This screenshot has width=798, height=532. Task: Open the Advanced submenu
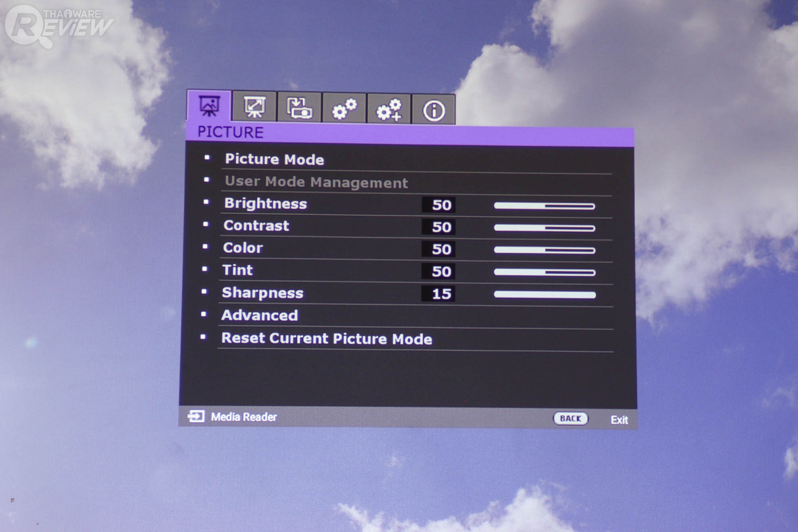pos(260,315)
